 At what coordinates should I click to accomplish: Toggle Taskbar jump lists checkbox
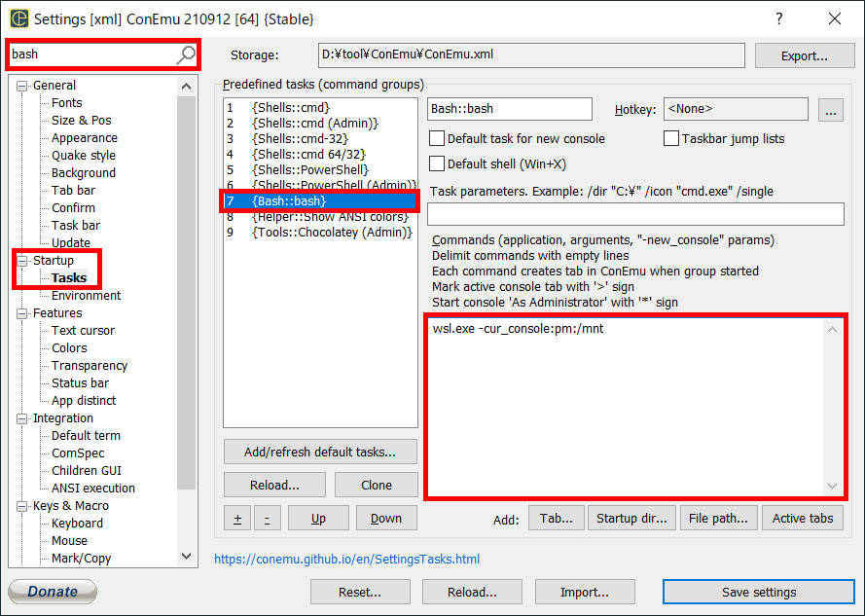(670, 138)
